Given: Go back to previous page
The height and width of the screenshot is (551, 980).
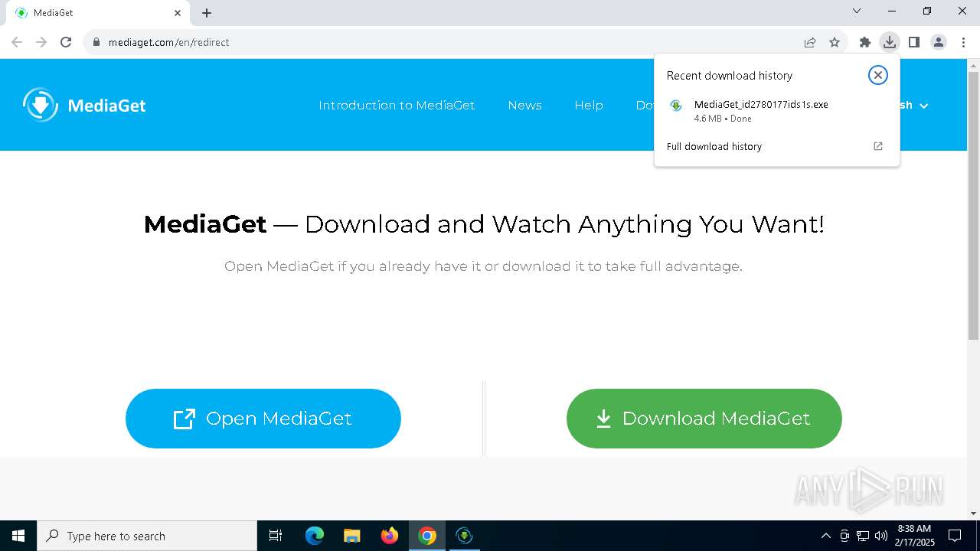Looking at the screenshot, I should coord(17,42).
